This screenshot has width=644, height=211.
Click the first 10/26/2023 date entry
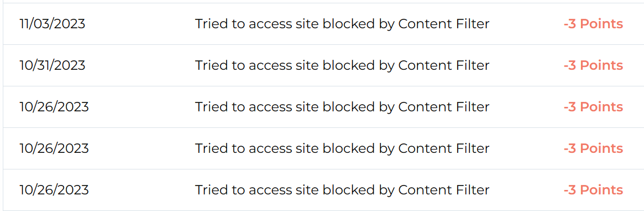tap(54, 107)
